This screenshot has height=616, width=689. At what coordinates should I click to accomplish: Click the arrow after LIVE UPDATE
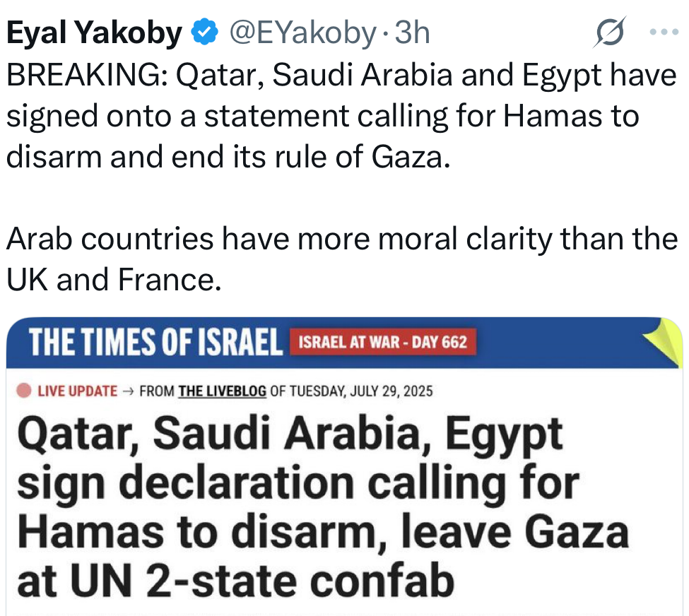(x=129, y=391)
